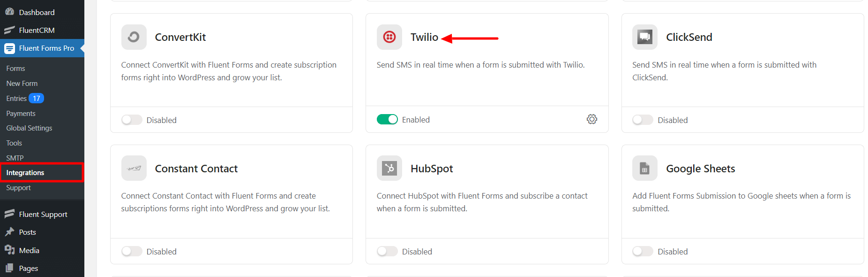The image size is (868, 277).
Task: Go to Entries submenu item
Action: pyautogui.click(x=16, y=99)
